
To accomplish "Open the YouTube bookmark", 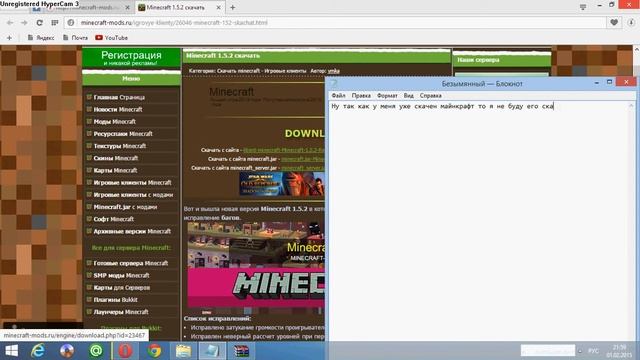I will (x=111, y=38).
